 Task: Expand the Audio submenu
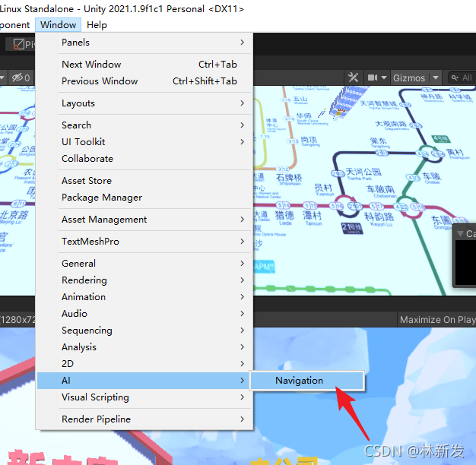tap(144, 313)
